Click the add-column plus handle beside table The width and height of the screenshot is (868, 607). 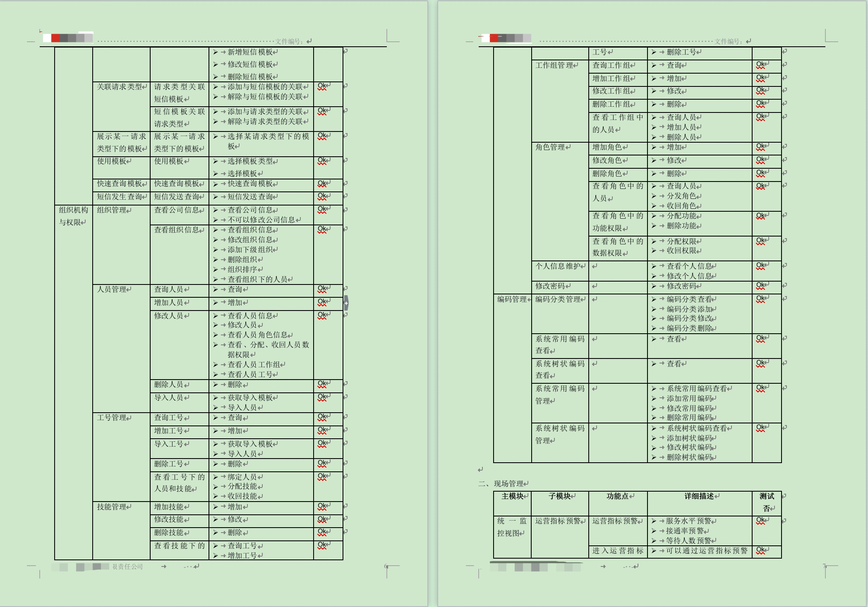tap(346, 303)
